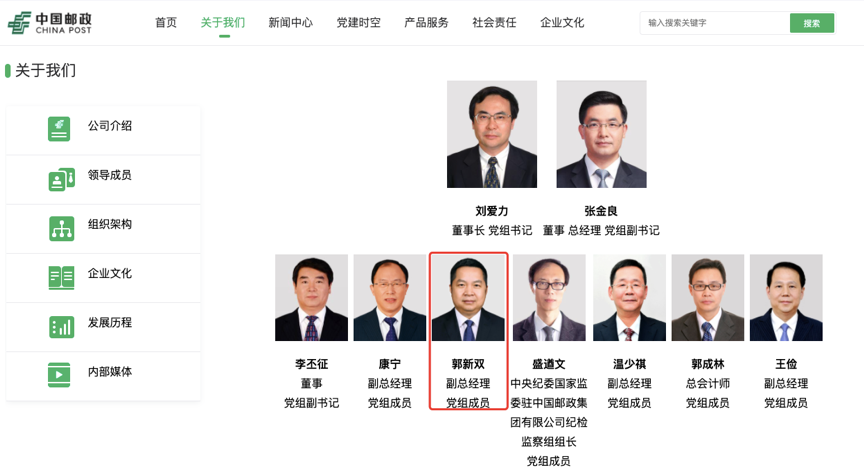
Task: Click the portrait of 张金良
Action: 601,134
